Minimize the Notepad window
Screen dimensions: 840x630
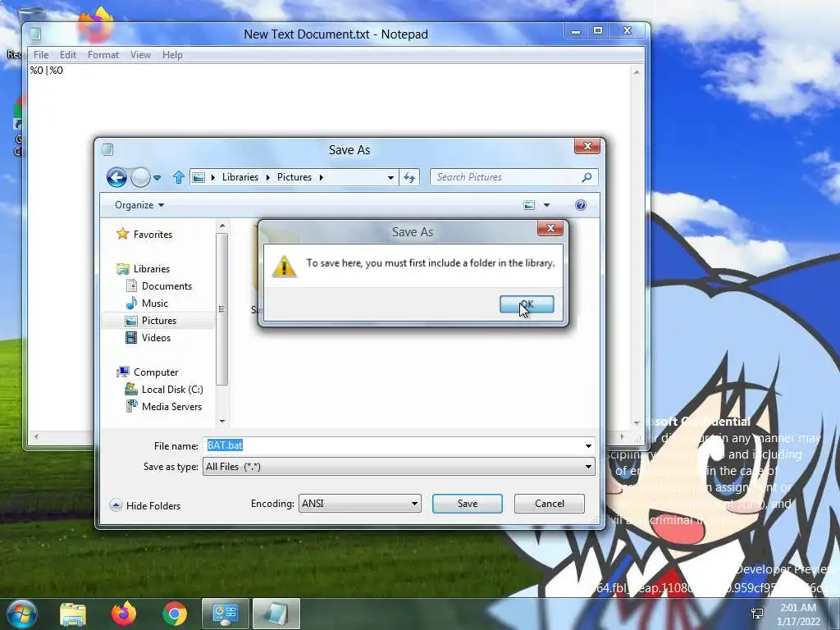[576, 31]
